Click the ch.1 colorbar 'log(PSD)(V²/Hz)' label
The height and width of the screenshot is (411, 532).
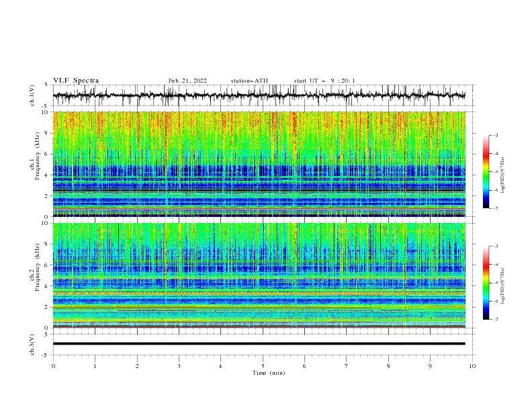coord(502,175)
